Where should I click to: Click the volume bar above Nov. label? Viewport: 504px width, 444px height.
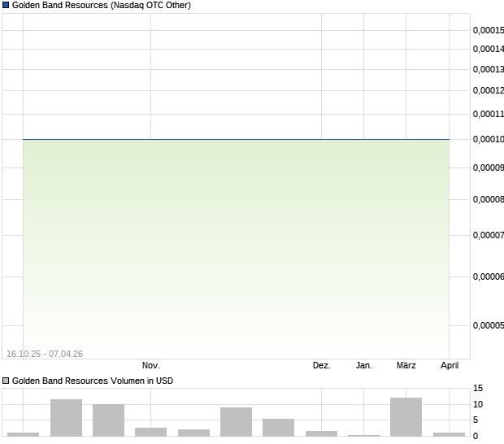click(x=150, y=432)
